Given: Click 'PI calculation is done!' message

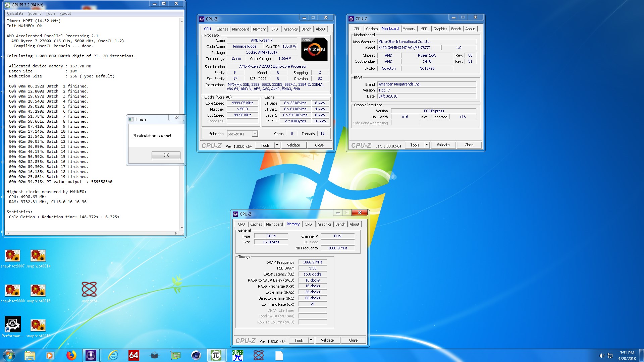Looking at the screenshot, I should 152,136.
